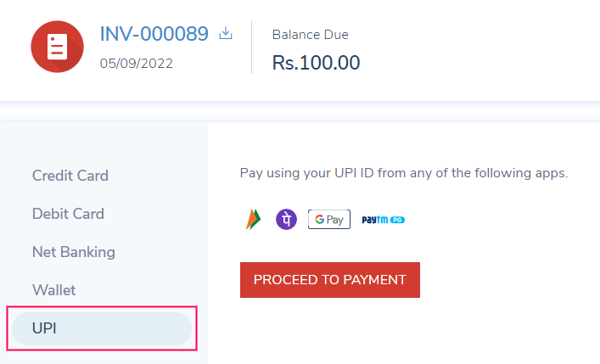Click the Pay using your UPI ID text
This screenshot has height=364, width=600.
(x=404, y=173)
